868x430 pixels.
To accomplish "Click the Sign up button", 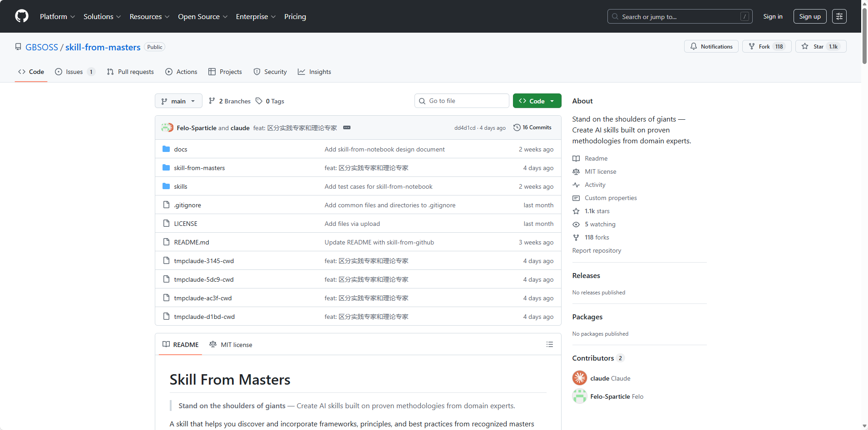I will pyautogui.click(x=809, y=17).
